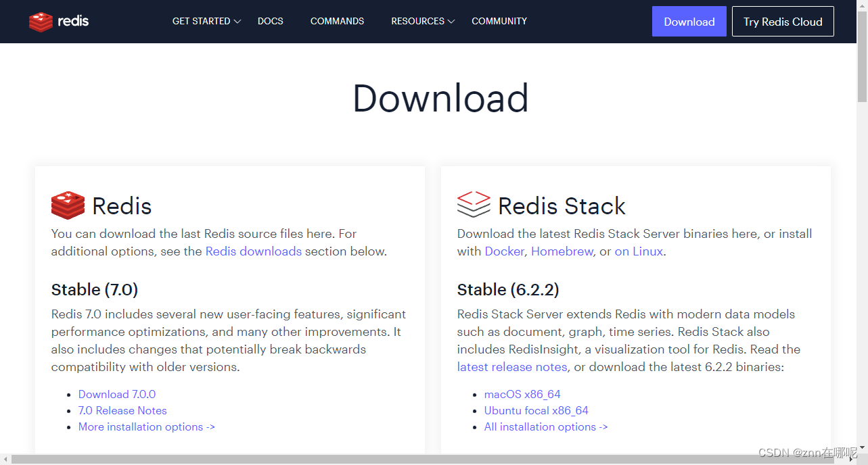Expand the chevron beside GET STARTED

(x=237, y=21)
